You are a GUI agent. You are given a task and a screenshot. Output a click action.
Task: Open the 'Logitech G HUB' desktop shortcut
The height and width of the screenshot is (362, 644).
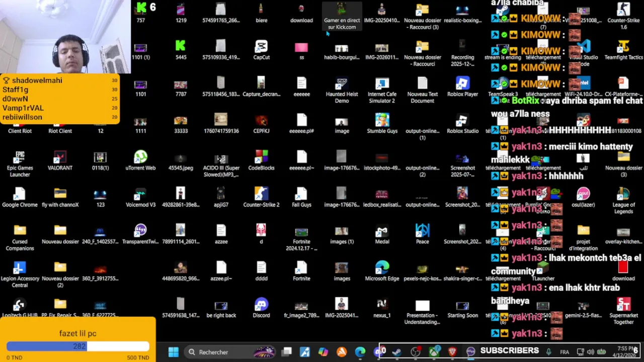[20, 308]
